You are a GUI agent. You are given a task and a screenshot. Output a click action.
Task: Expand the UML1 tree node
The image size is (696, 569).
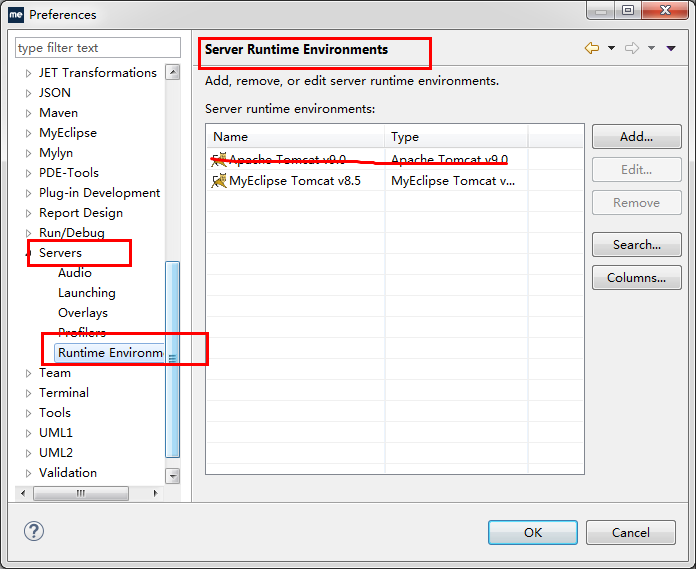tap(28, 433)
